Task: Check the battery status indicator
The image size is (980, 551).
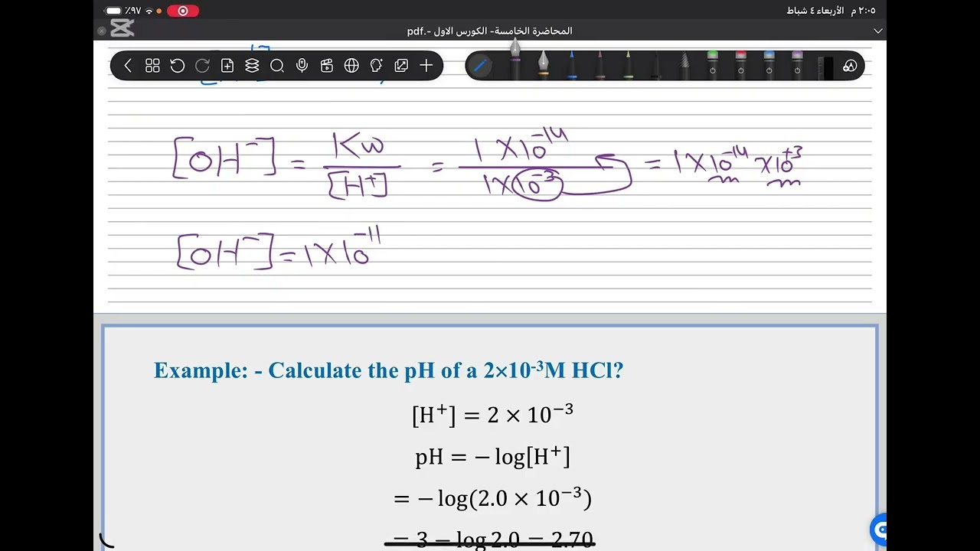Action: click(114, 11)
